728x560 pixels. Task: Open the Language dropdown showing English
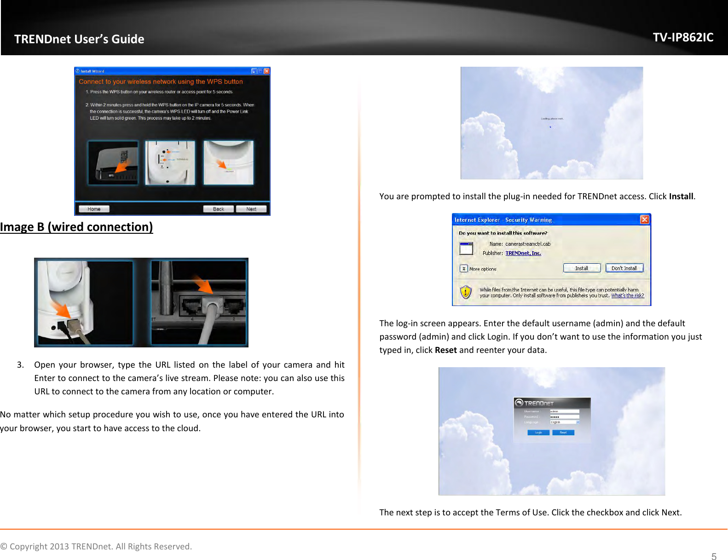coord(564,422)
